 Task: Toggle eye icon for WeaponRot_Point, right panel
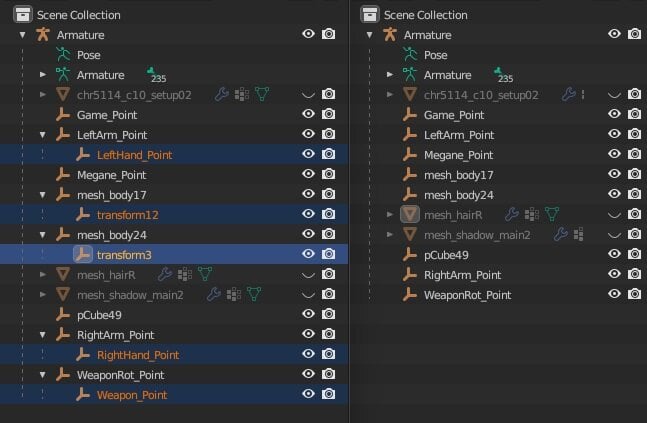(614, 293)
